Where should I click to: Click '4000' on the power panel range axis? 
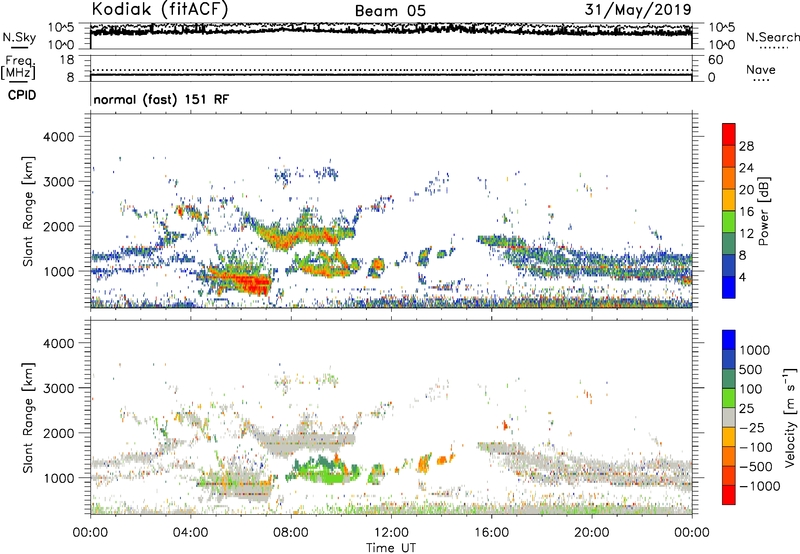tap(58, 137)
